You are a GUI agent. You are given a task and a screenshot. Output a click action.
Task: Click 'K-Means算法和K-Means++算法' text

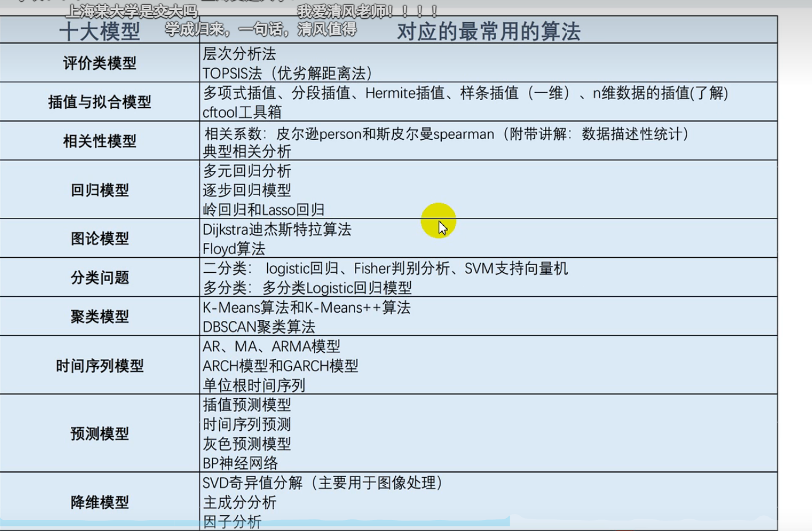coord(306,307)
